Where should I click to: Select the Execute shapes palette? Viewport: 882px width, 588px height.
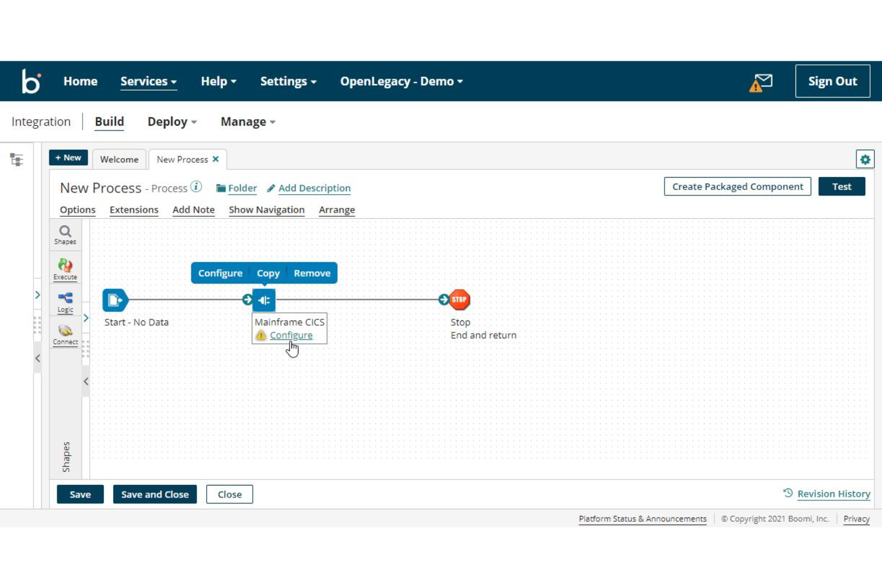click(x=65, y=269)
